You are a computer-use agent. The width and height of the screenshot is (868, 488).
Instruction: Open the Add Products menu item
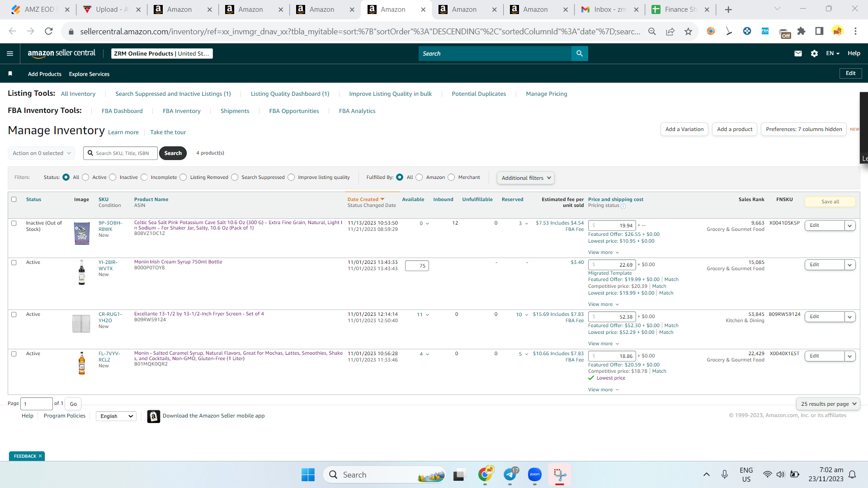coord(45,74)
